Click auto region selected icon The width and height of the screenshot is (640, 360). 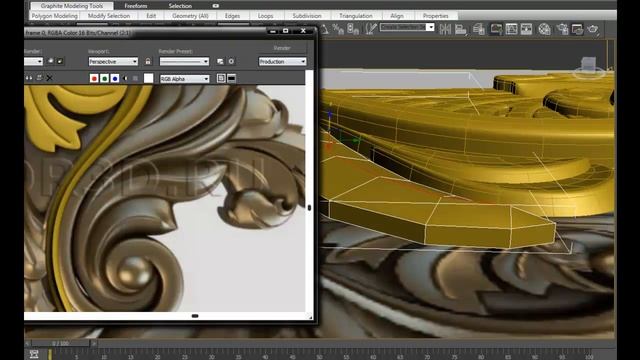pos(60,61)
